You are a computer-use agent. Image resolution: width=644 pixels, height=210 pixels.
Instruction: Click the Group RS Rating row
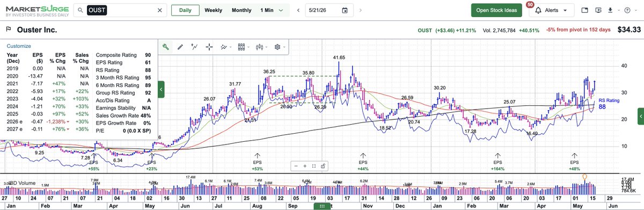click(x=123, y=92)
